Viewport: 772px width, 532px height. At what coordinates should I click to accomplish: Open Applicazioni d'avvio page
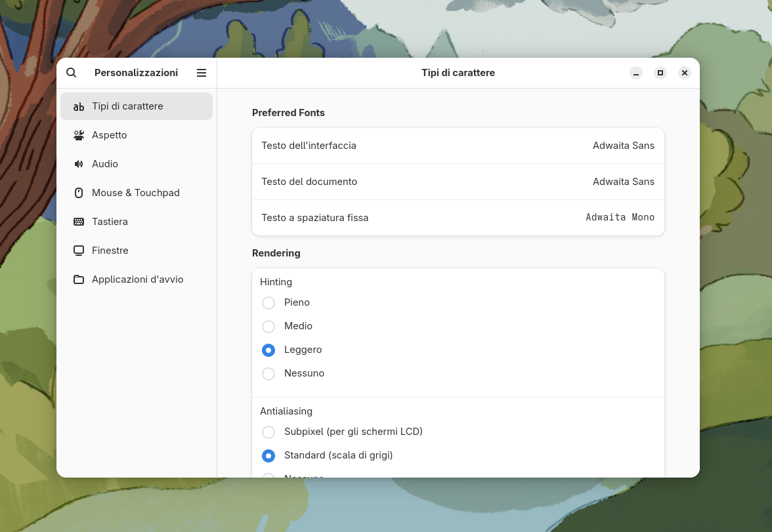pos(137,279)
